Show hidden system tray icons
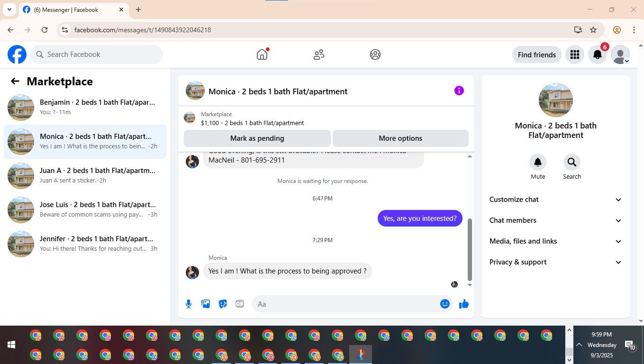 579,345
